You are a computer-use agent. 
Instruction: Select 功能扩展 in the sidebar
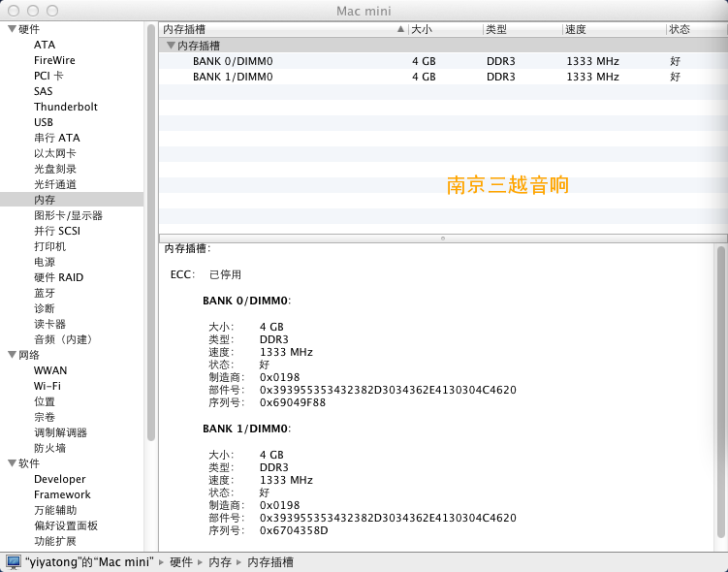[55, 541]
